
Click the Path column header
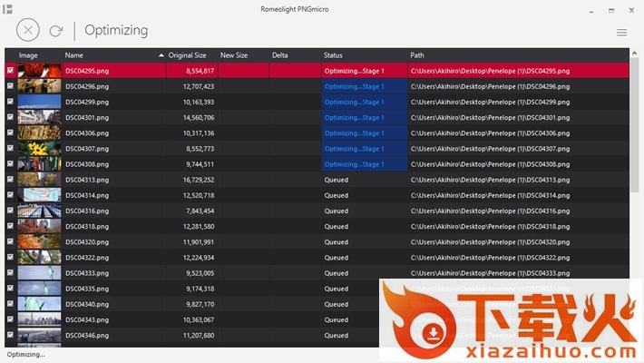(x=416, y=55)
